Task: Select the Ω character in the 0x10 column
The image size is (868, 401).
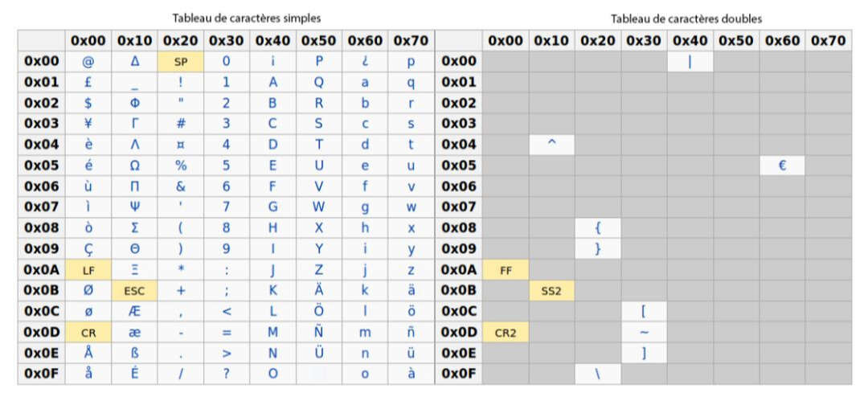Action: pos(134,166)
